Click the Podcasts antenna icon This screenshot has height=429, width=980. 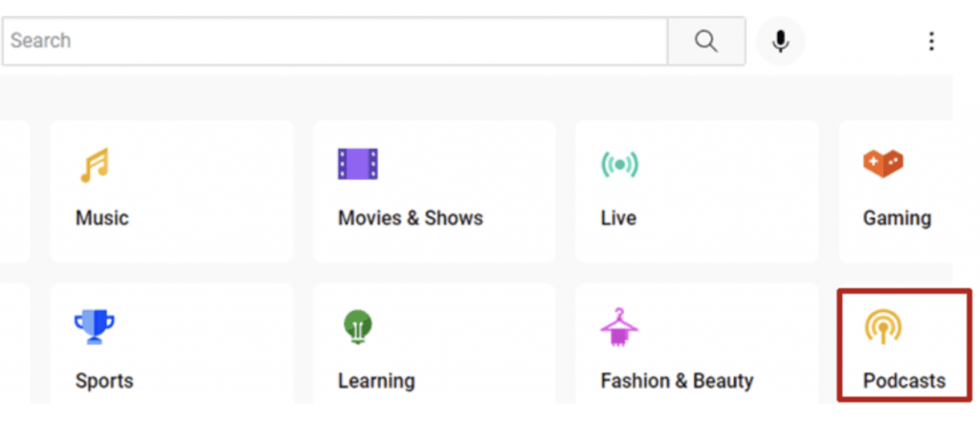883,327
